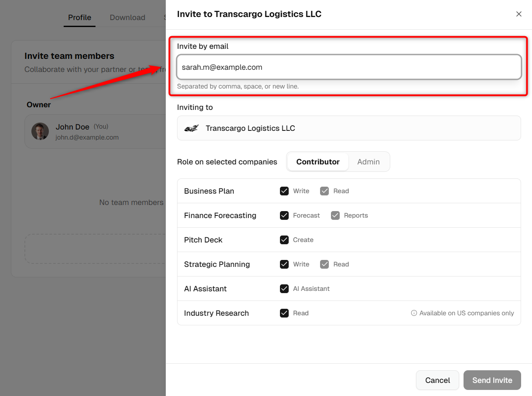Screen dimensions: 532x396
Task: Open the Profile tab
Action: click(x=79, y=17)
